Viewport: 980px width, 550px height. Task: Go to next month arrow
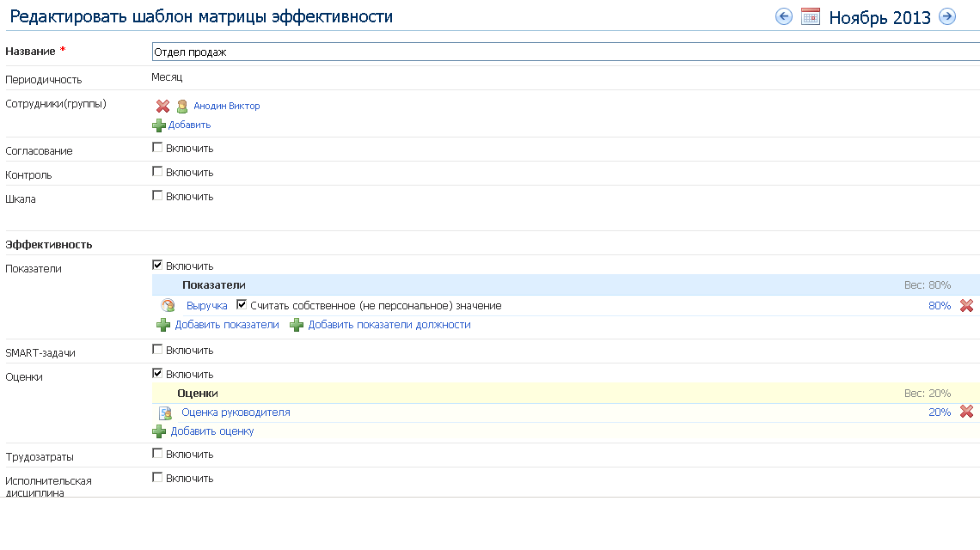tap(946, 16)
